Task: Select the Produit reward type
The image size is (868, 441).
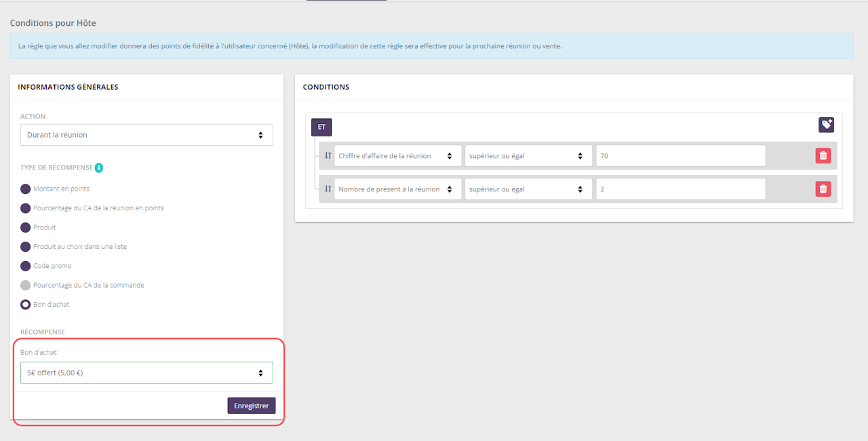Action: (26, 227)
